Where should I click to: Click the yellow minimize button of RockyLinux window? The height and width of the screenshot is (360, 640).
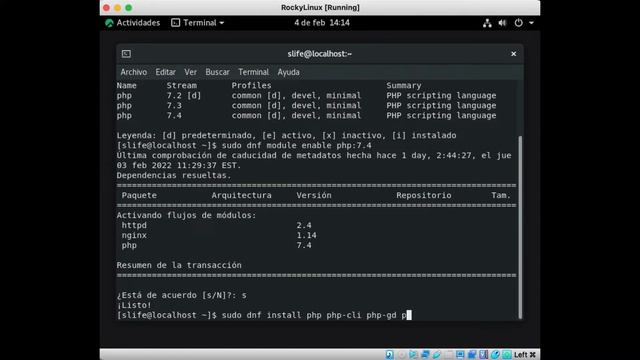pyautogui.click(x=118, y=8)
